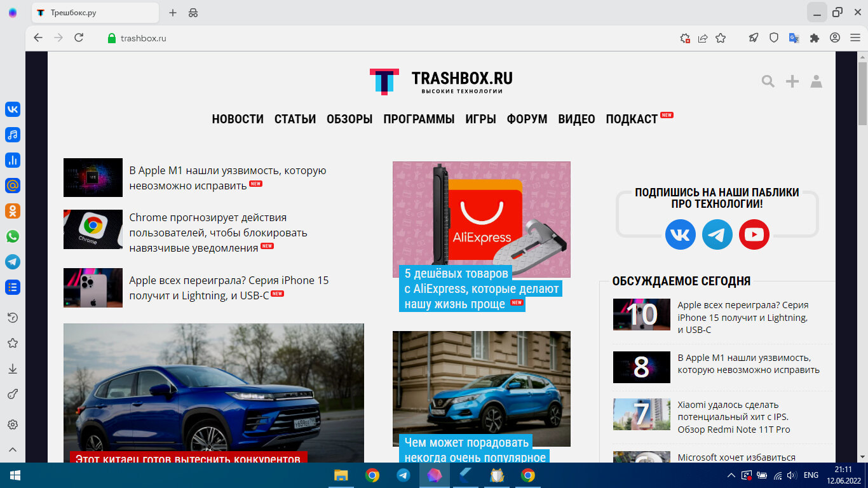
Task: Share this page from address bar
Action: 703,38
